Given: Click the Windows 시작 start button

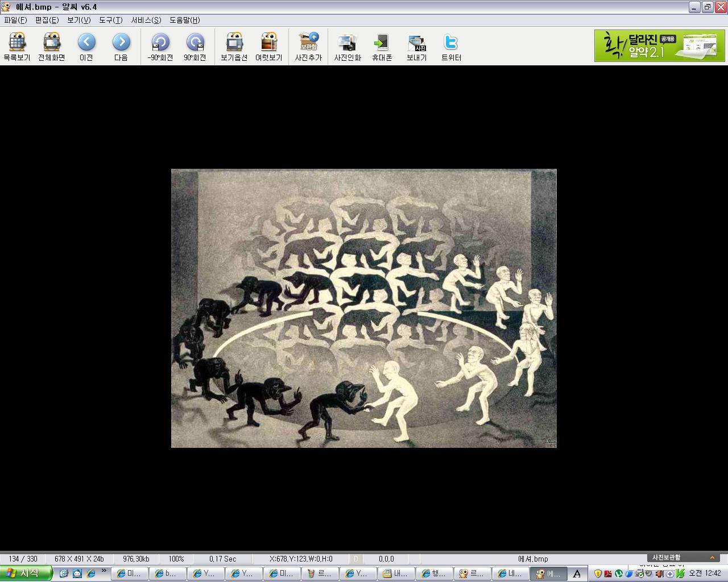Looking at the screenshot, I should click(x=26, y=573).
